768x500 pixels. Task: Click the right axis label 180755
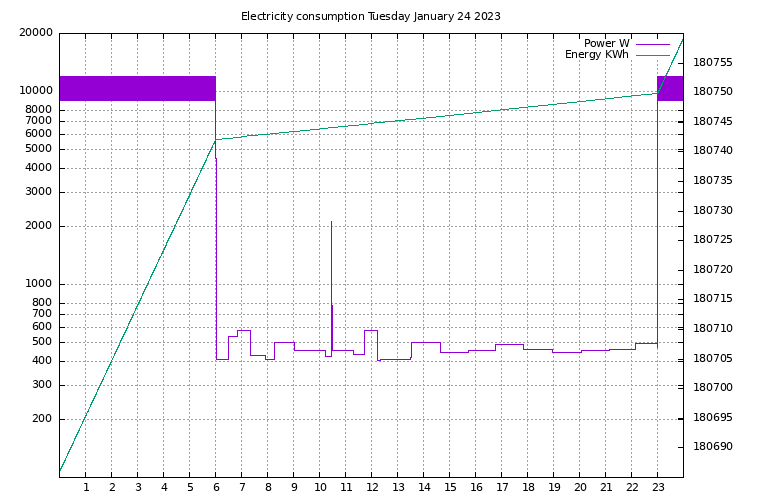[x=713, y=63]
